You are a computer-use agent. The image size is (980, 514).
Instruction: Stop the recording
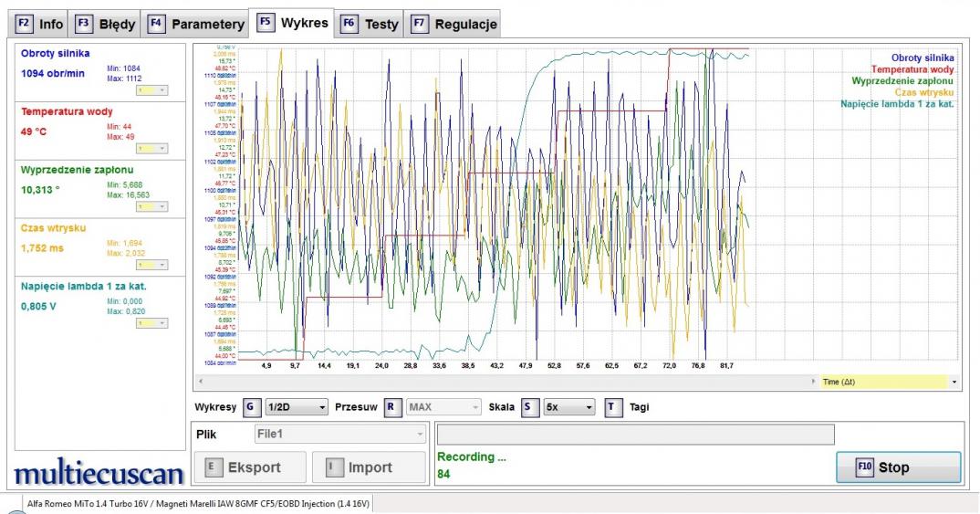tap(898, 467)
